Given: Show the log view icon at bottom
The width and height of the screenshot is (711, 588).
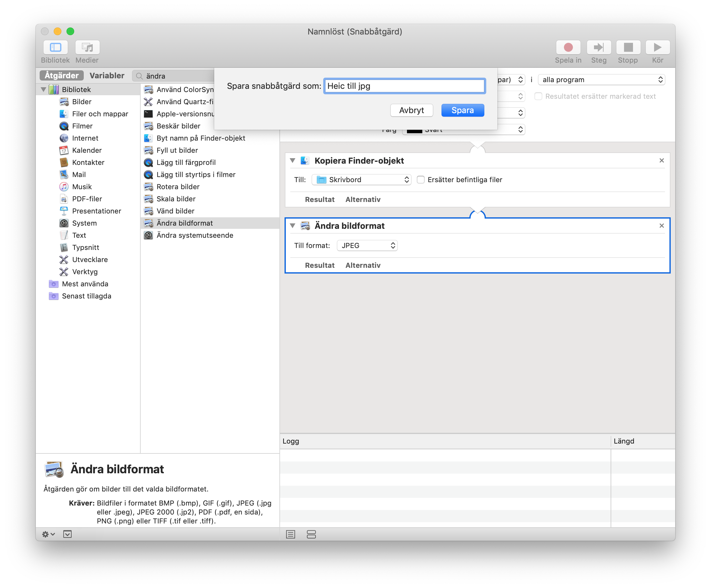Looking at the screenshot, I should point(291,534).
